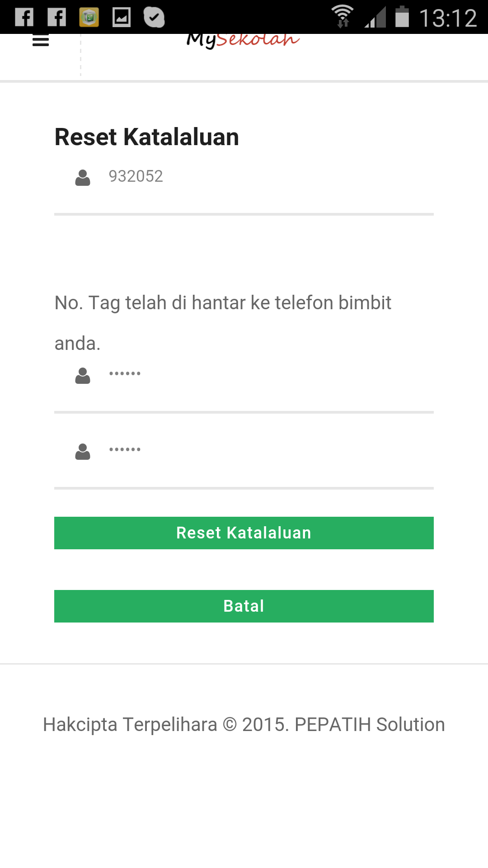Click the Reset Katalaluan green button
The width and height of the screenshot is (488, 868).
point(244,533)
